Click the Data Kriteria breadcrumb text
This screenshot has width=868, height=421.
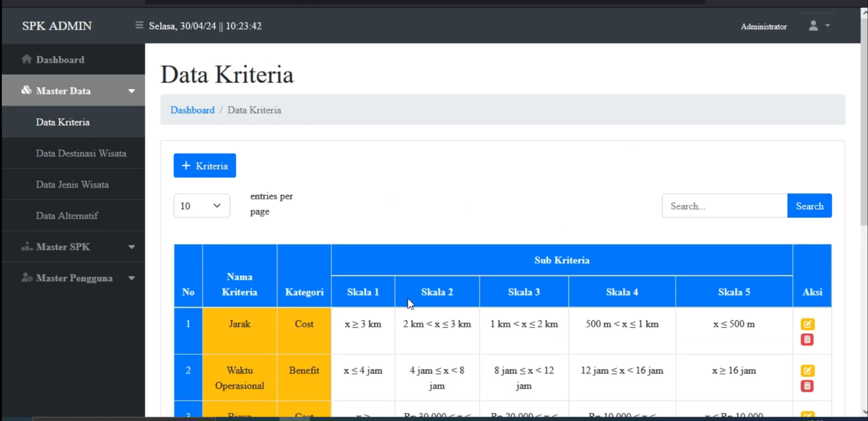254,110
